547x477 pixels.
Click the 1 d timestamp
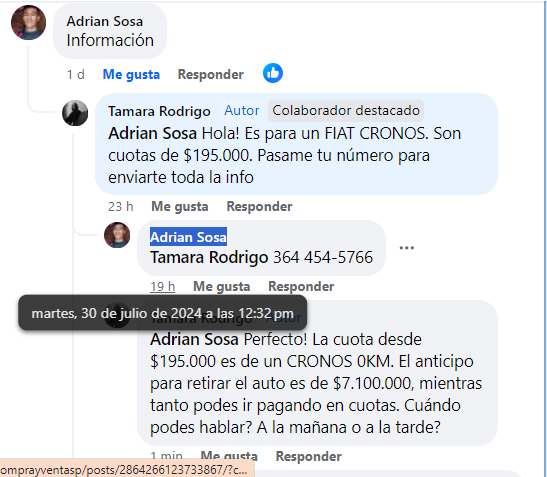click(x=76, y=74)
